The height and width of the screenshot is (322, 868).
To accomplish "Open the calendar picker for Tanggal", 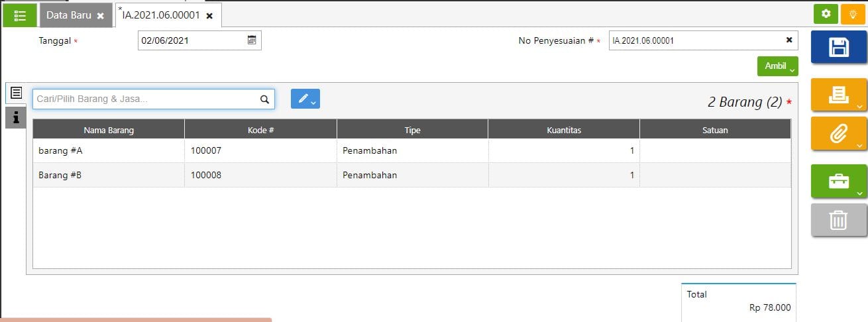I will [252, 40].
